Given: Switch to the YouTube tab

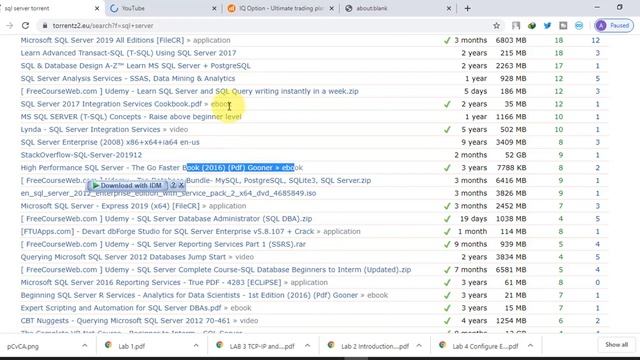Looking at the screenshot, I should click(x=163, y=8).
